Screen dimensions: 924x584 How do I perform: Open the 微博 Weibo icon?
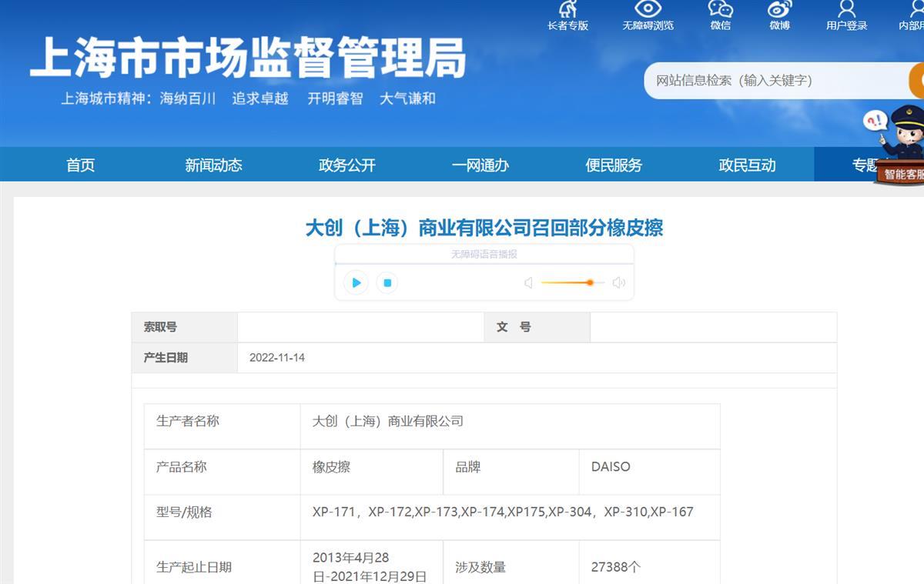[x=779, y=10]
